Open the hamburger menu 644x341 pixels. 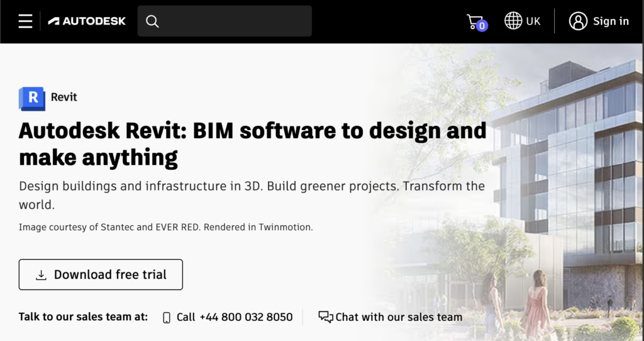point(25,21)
